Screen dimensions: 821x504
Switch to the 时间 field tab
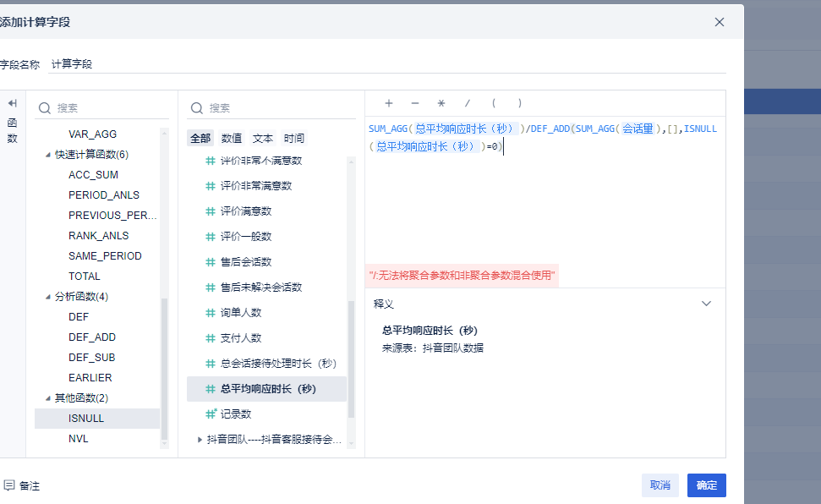coord(294,139)
